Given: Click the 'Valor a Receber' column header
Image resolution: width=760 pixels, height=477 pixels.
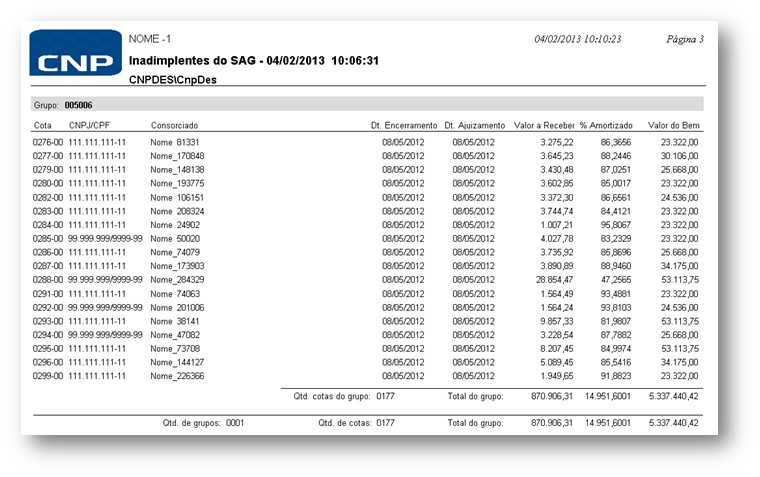Looking at the screenshot, I should 544,126.
